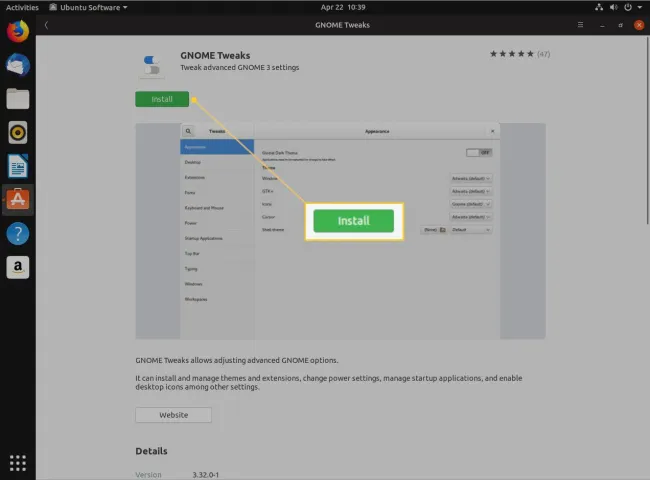
Task: Click the power icon in top bar
Action: 628,7
